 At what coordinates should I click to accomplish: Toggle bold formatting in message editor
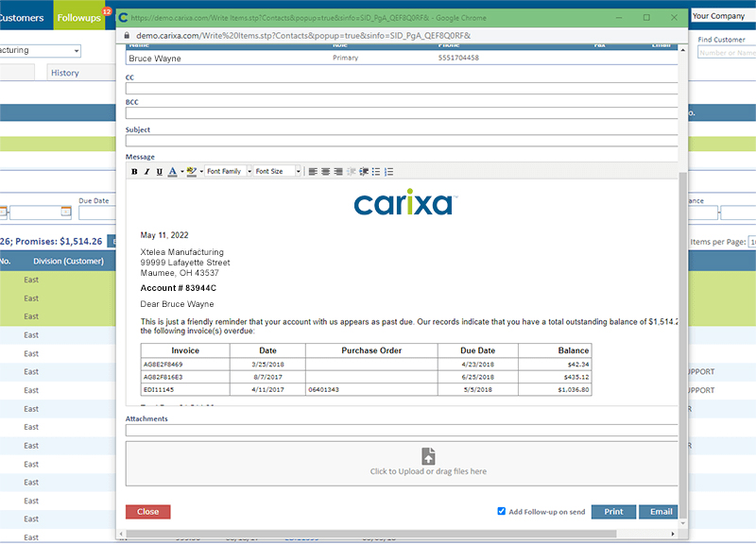tap(134, 172)
